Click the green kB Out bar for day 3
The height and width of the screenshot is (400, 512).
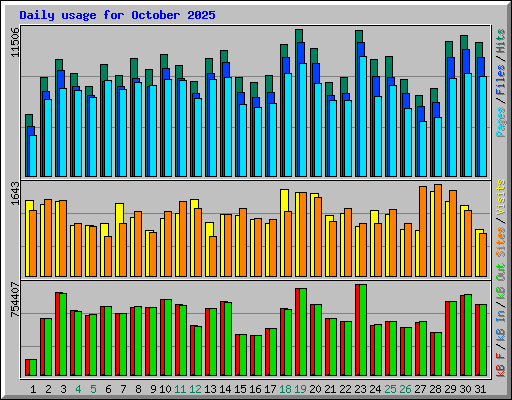coord(63,335)
